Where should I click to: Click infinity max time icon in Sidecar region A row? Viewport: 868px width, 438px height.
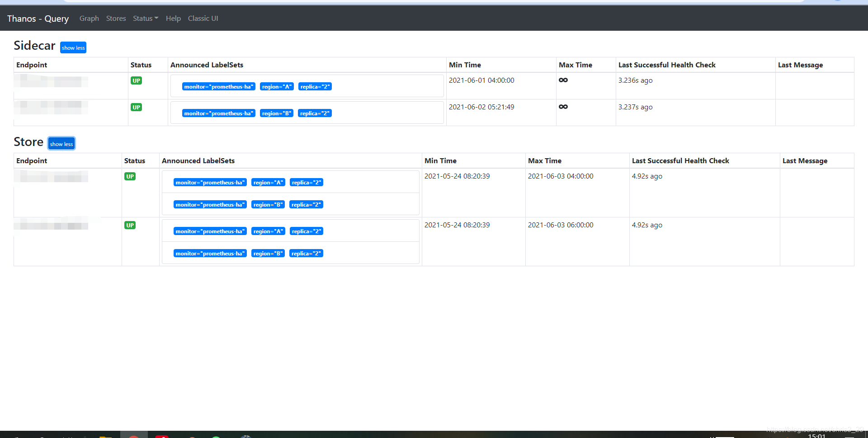click(563, 80)
